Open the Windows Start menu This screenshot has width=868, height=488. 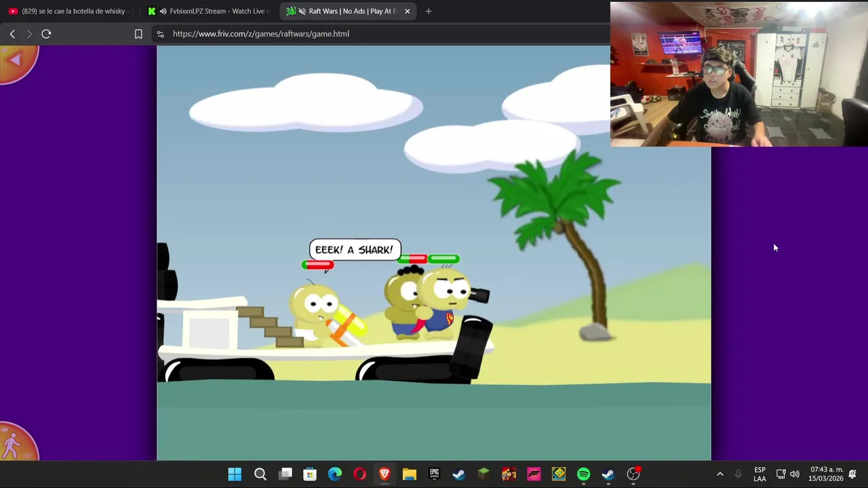point(235,474)
